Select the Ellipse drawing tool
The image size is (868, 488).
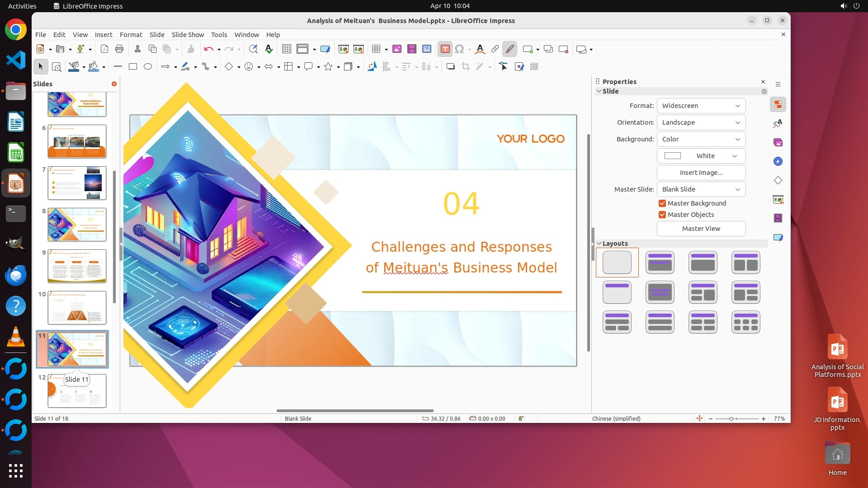point(148,67)
